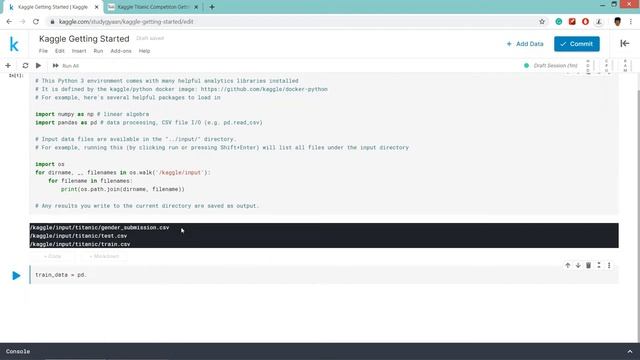The image size is (640, 360).
Task: Click the print(os.path.join line
Action: coord(122,189)
